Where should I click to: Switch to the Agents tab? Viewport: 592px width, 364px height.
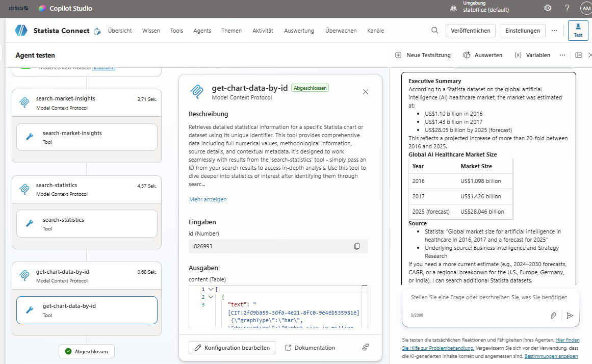pos(202,31)
